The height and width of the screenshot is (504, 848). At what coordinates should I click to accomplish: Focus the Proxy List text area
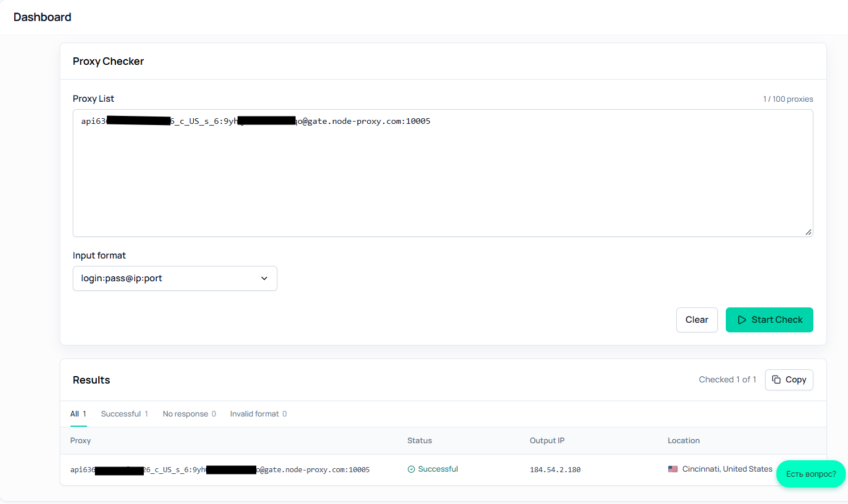(x=443, y=173)
